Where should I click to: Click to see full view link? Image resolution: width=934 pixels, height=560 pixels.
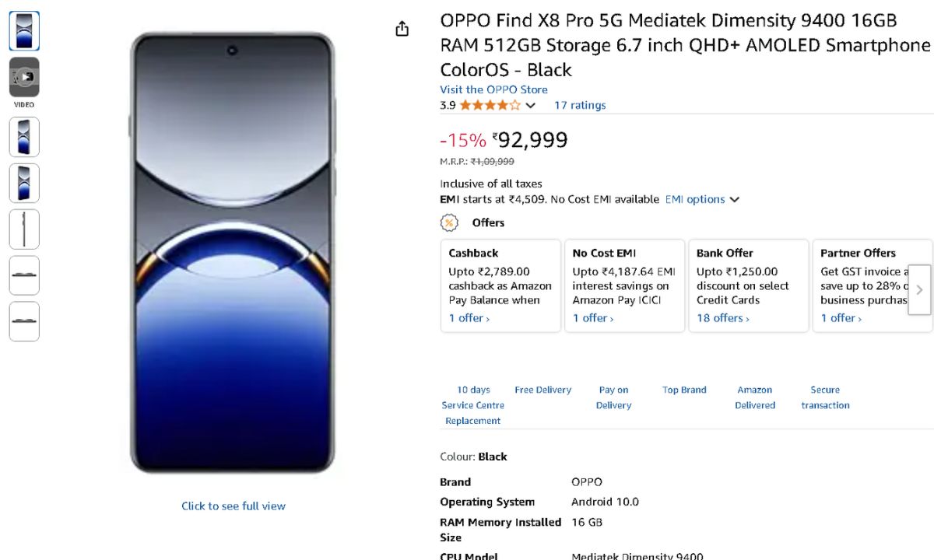(x=233, y=506)
